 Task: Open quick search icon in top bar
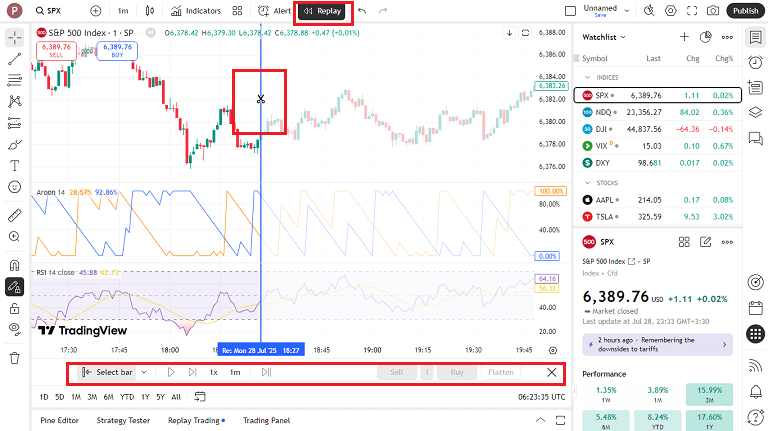(649, 11)
